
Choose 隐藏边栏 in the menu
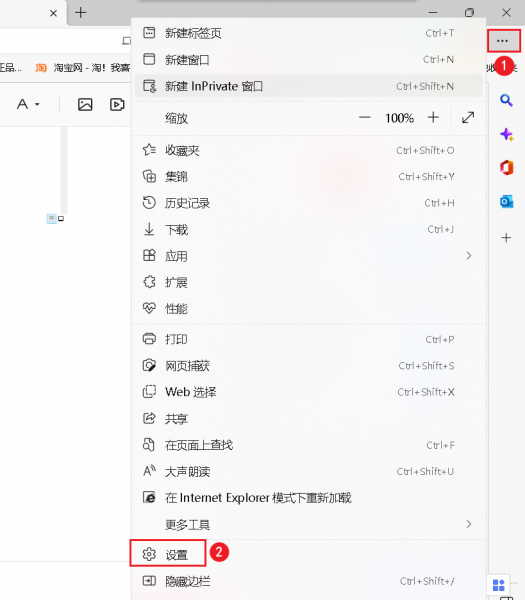(308, 581)
